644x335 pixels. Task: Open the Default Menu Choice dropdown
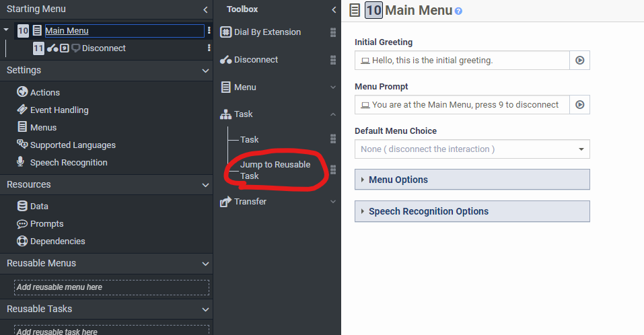point(581,149)
